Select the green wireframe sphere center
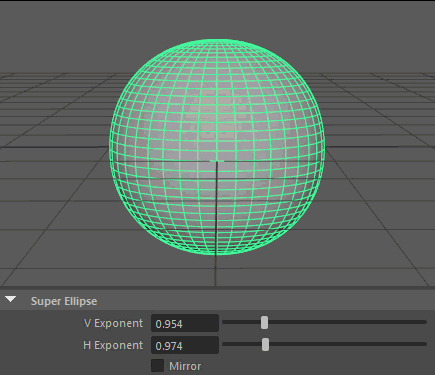 click(217, 147)
